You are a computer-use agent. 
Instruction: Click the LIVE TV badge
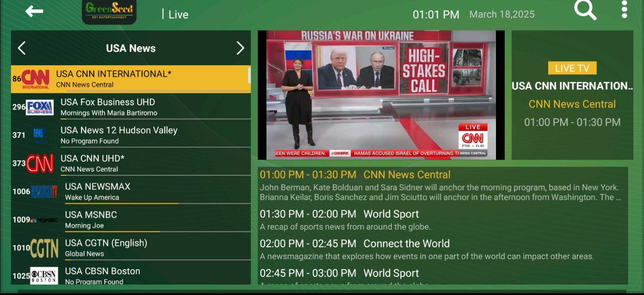coord(572,68)
